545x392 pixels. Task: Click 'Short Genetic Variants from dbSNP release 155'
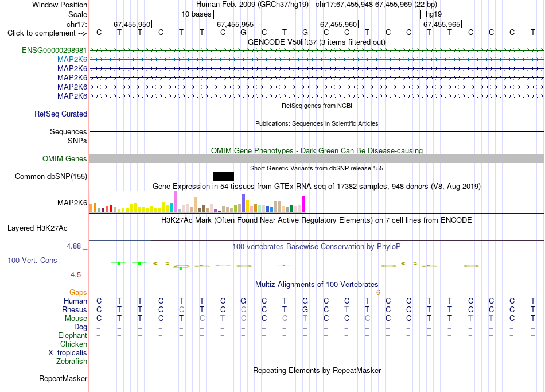317,168
